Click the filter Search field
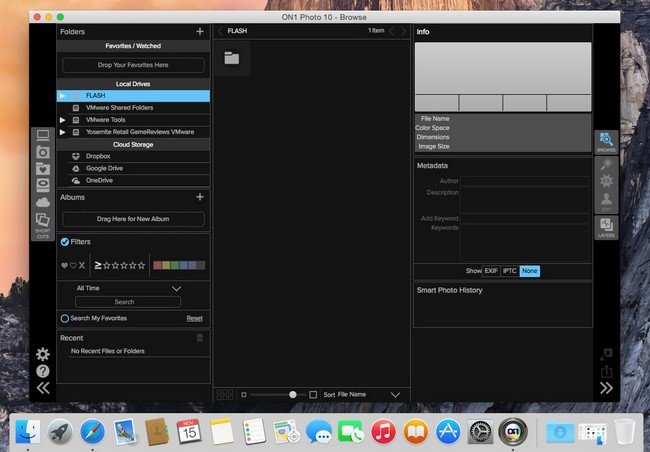The image size is (650, 452). (x=128, y=302)
